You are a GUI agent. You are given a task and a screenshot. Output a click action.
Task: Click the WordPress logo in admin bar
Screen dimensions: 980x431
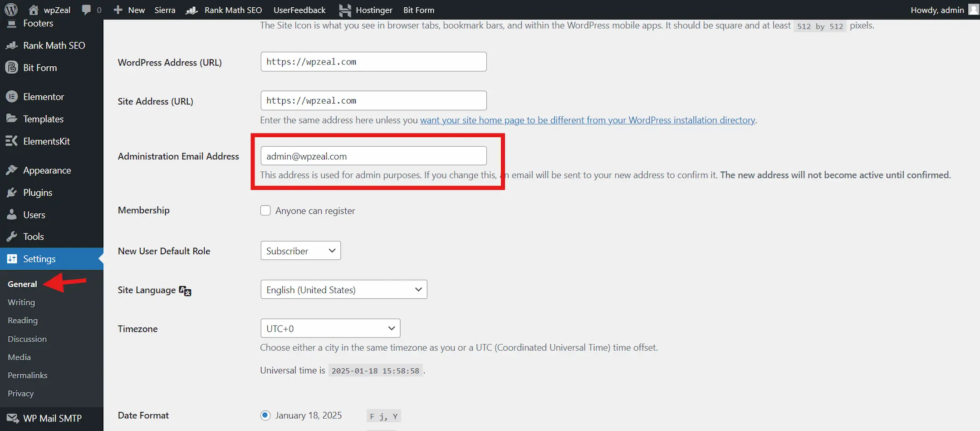click(11, 10)
